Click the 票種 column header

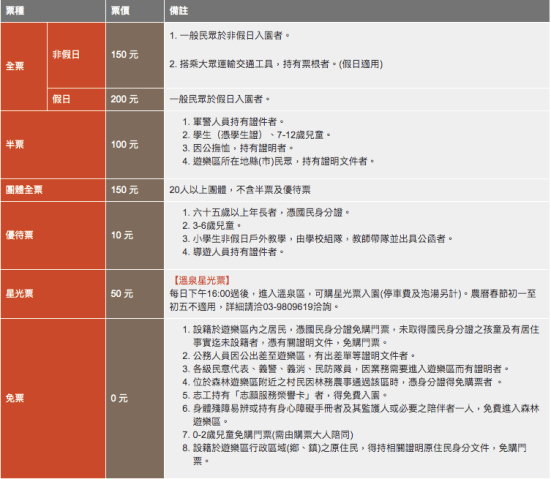pyautogui.click(x=53, y=11)
